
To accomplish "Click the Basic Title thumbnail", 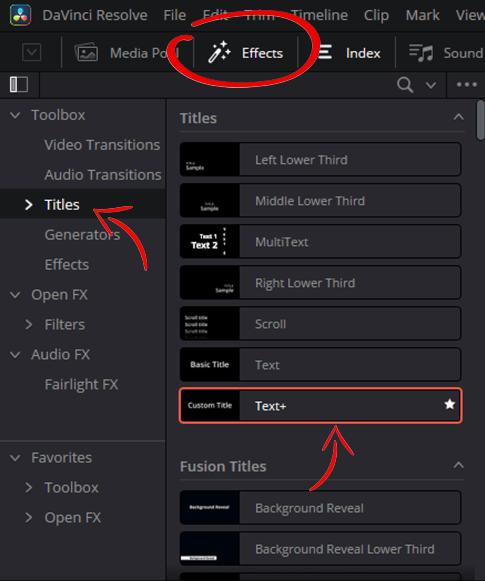I will pos(210,365).
